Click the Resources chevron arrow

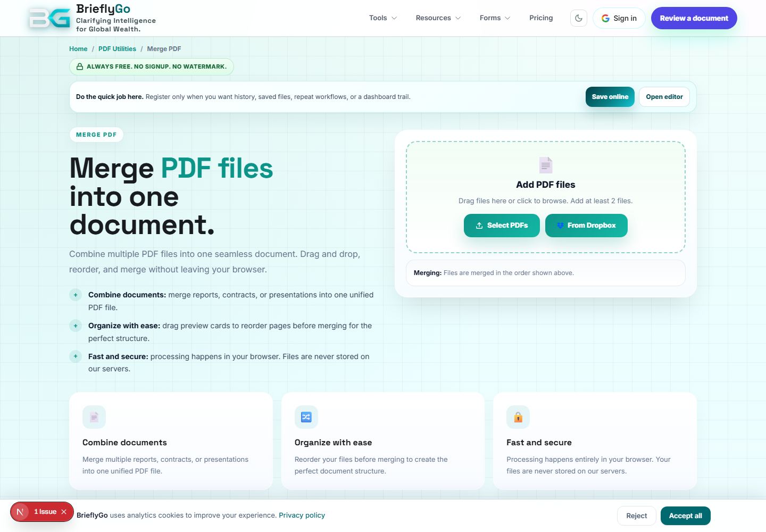click(x=458, y=18)
